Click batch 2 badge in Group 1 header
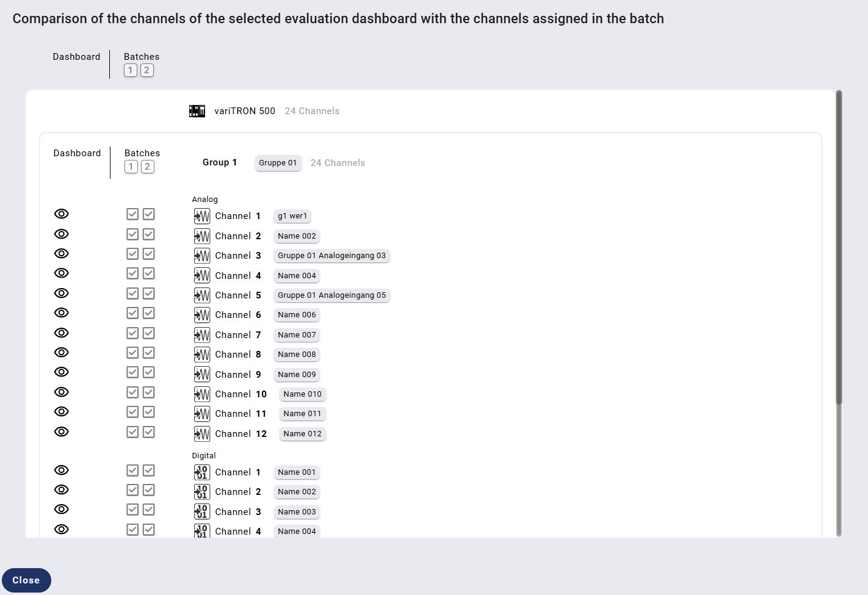 tap(148, 167)
